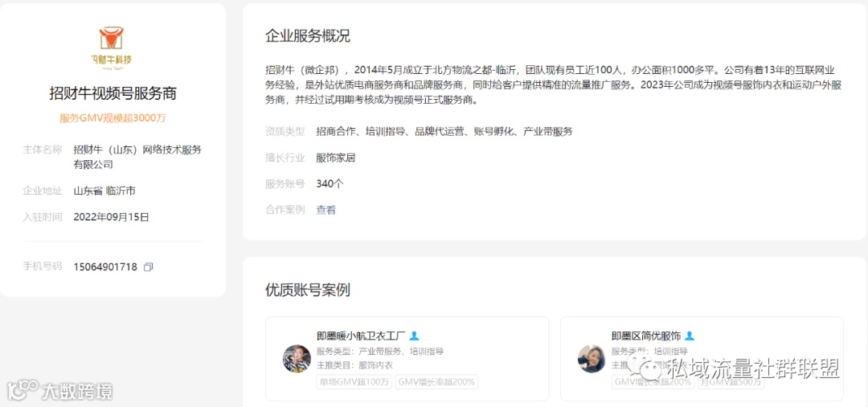Viewport: 868px width, 407px height.
Task: Click the 主推类目：服饰内衣 text
Action: pyautogui.click(x=355, y=365)
